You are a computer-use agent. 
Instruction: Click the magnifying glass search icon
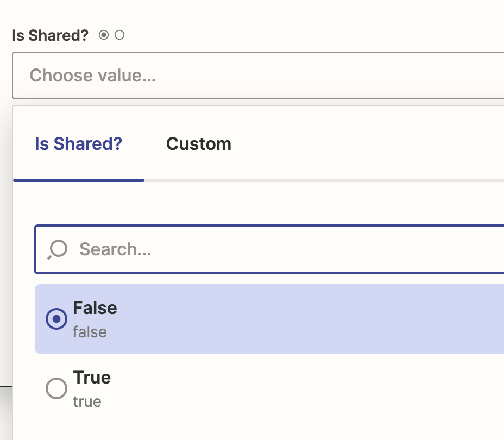pos(58,249)
